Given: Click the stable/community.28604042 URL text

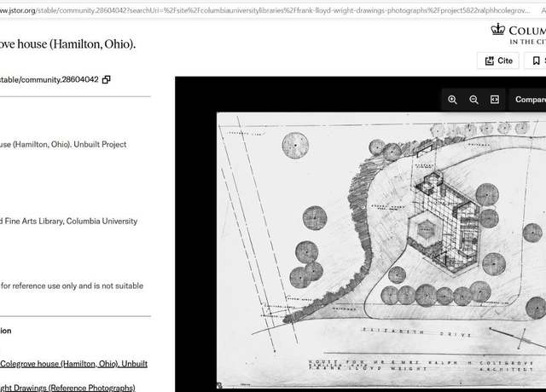Looking at the screenshot, I should (x=49, y=79).
